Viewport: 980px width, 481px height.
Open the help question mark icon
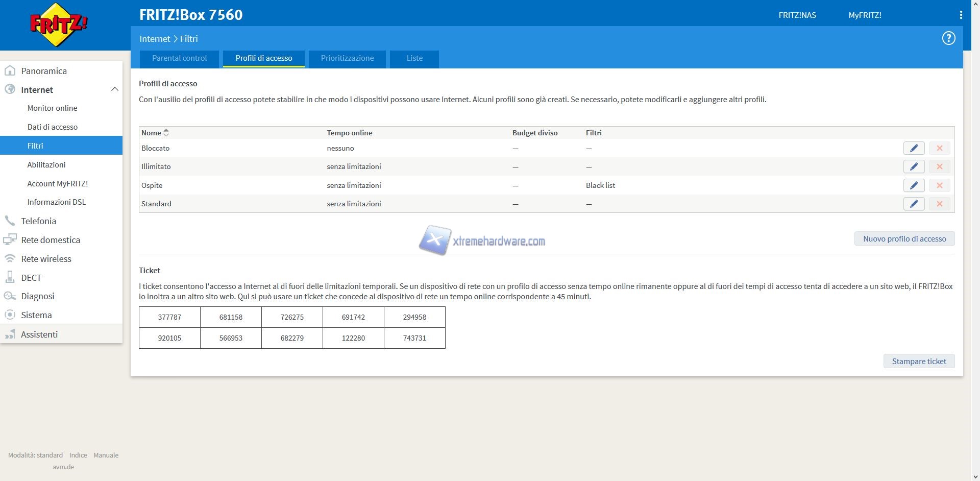[x=948, y=38]
